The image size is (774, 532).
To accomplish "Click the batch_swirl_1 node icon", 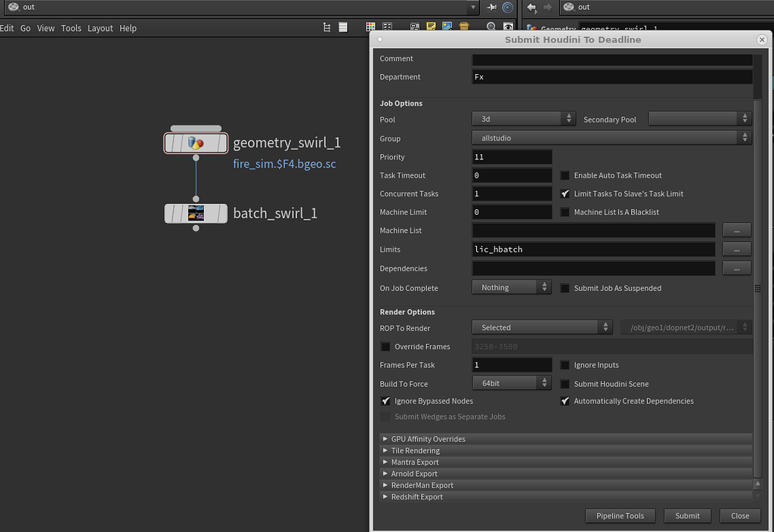I will pyautogui.click(x=196, y=213).
